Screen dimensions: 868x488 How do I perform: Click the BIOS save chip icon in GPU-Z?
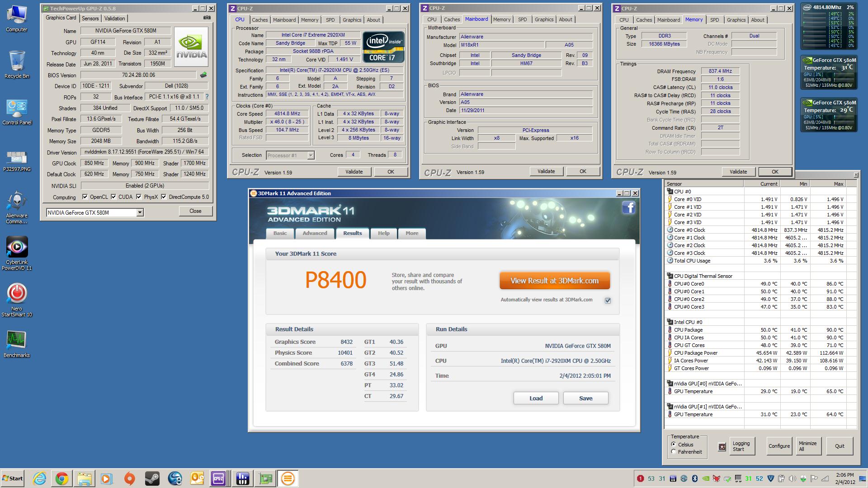click(203, 75)
